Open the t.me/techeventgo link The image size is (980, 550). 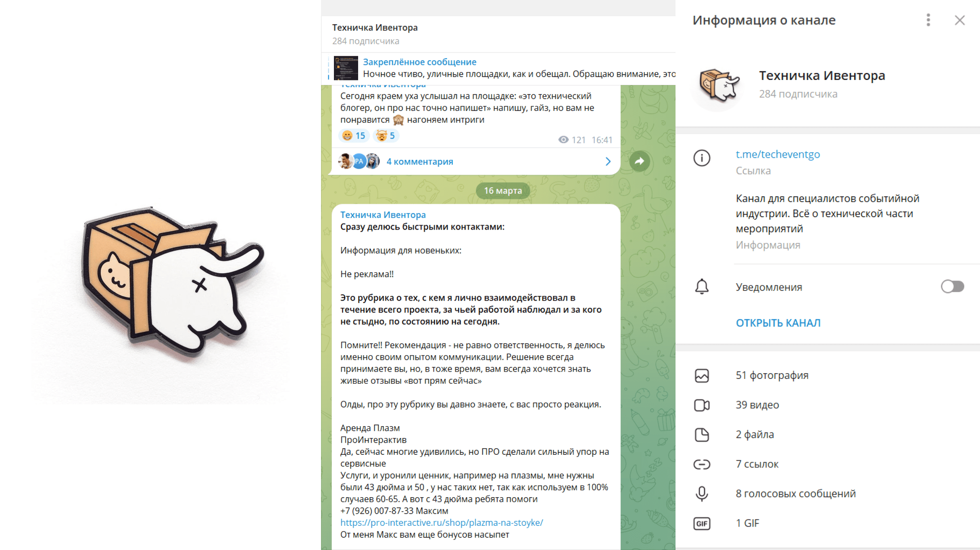778,154
